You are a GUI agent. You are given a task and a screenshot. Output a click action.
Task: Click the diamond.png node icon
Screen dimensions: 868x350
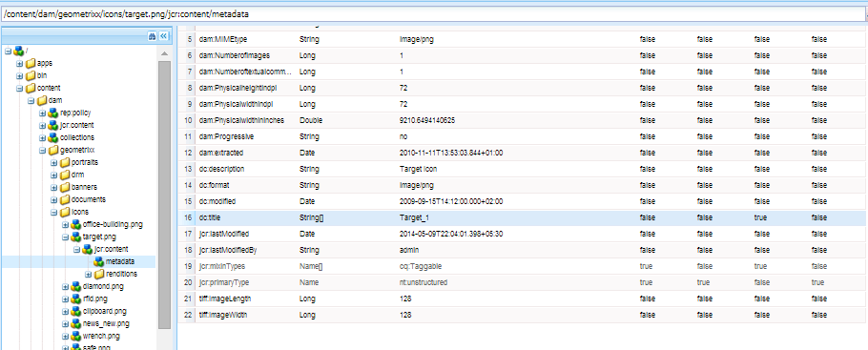pyautogui.click(x=76, y=286)
